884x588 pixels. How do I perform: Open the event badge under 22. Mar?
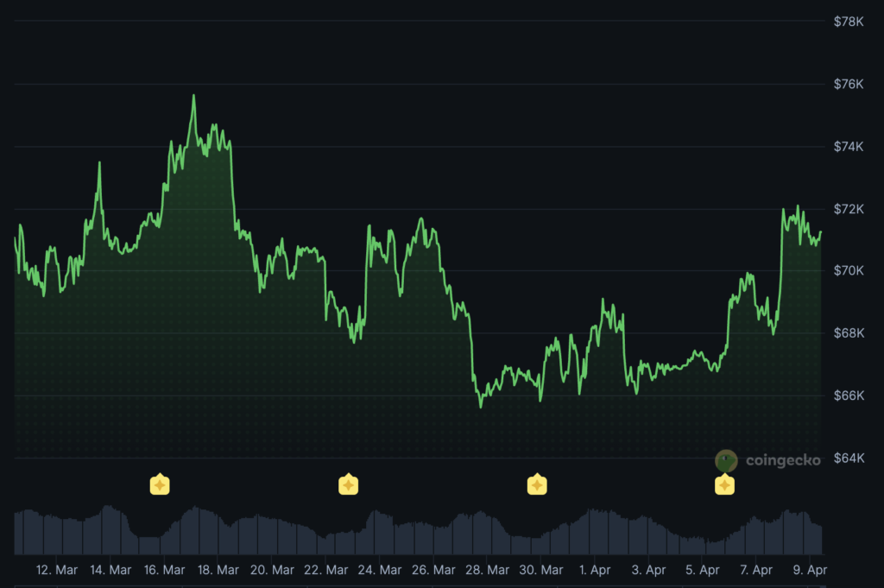(x=348, y=484)
